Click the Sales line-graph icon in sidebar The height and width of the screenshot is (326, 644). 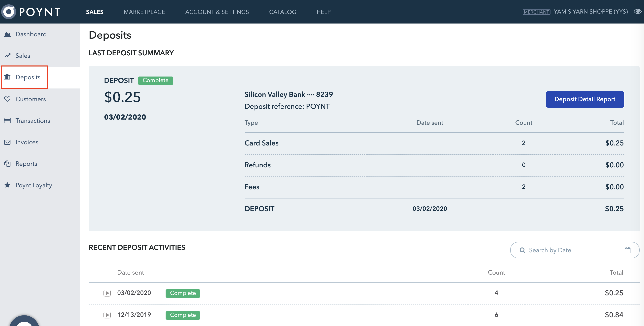coord(7,56)
